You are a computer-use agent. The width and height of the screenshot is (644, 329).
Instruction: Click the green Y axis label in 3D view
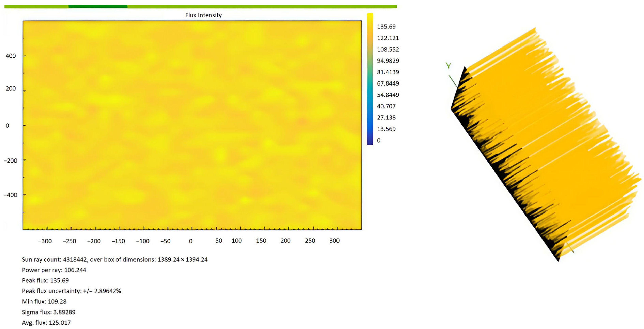(x=449, y=66)
